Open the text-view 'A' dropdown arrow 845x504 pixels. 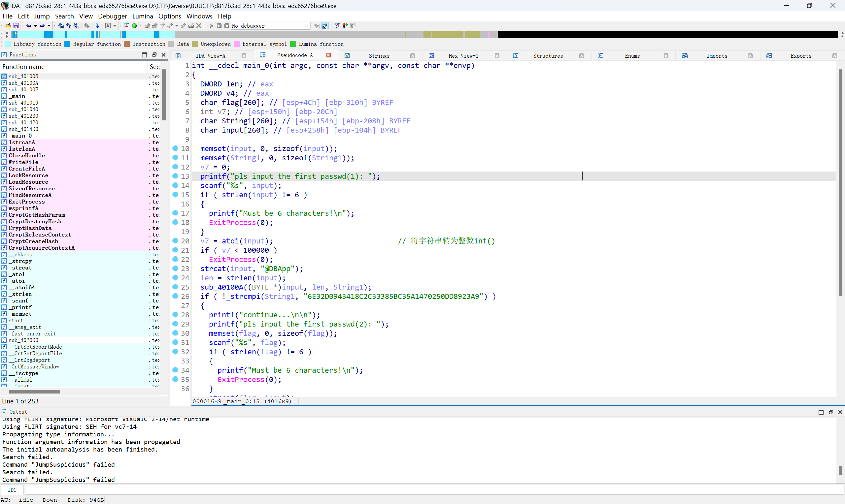[115, 26]
